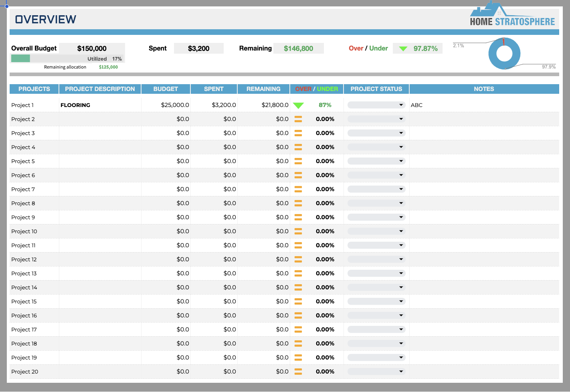Click the green Utilized progress bar
This screenshot has width=570, height=392.
click(x=20, y=59)
